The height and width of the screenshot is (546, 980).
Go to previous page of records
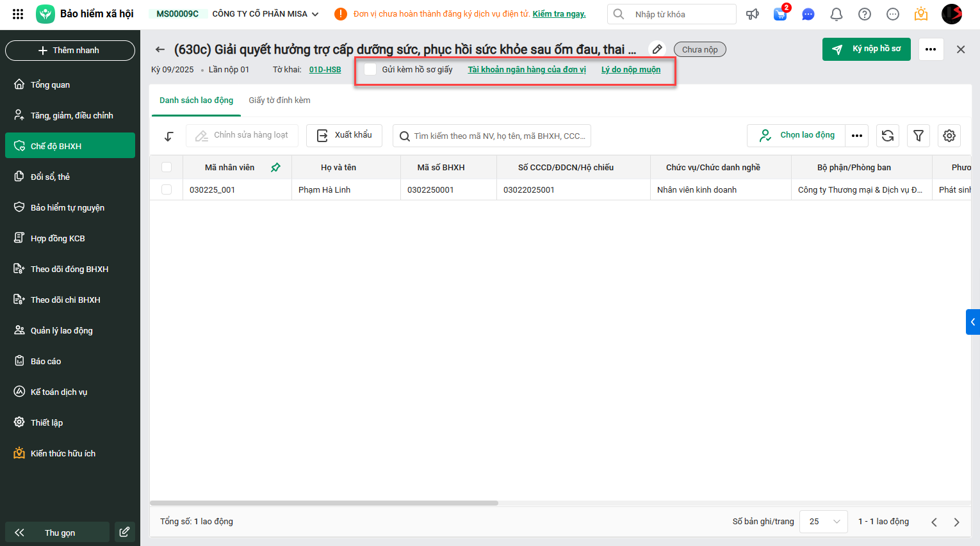pos(934,522)
